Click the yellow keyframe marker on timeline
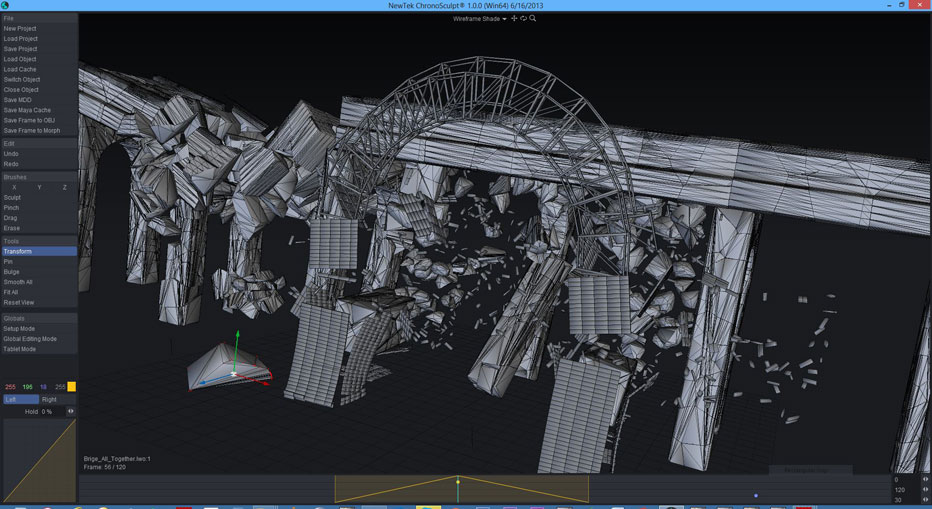 coord(458,482)
